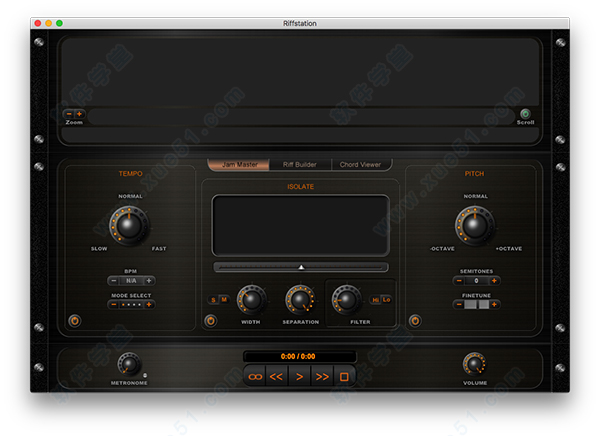
Task: Click the Riffstation window title
Action: [300, 23]
